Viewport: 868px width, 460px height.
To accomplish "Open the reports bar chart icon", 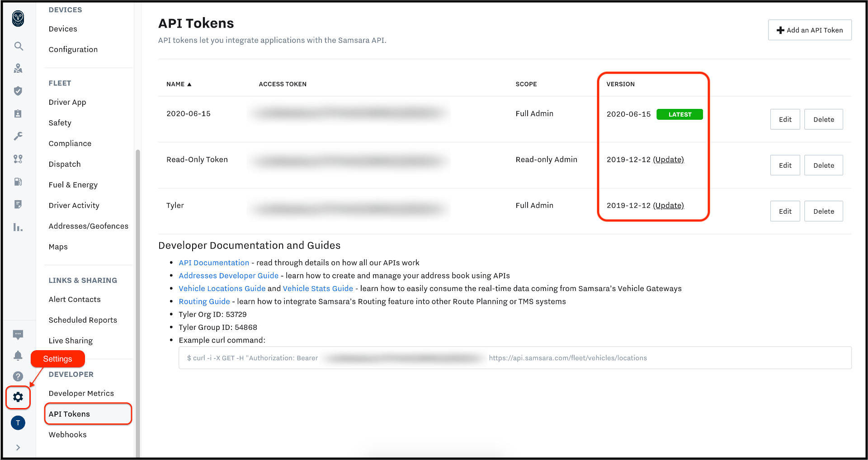I will tap(18, 227).
